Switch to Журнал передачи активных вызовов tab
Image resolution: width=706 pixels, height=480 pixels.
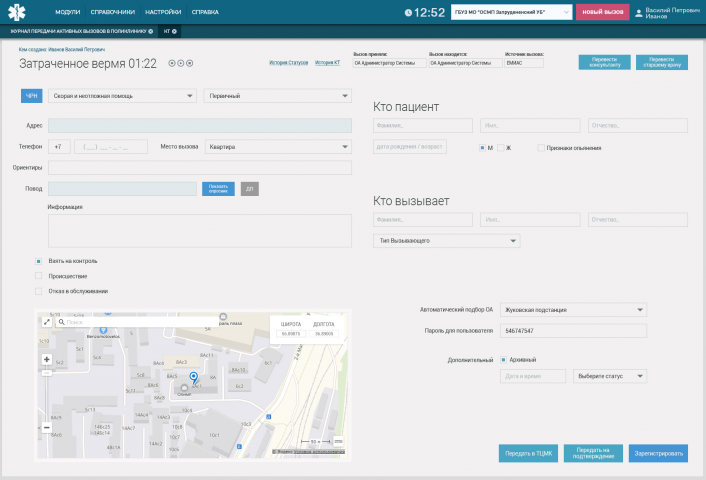tap(78, 31)
